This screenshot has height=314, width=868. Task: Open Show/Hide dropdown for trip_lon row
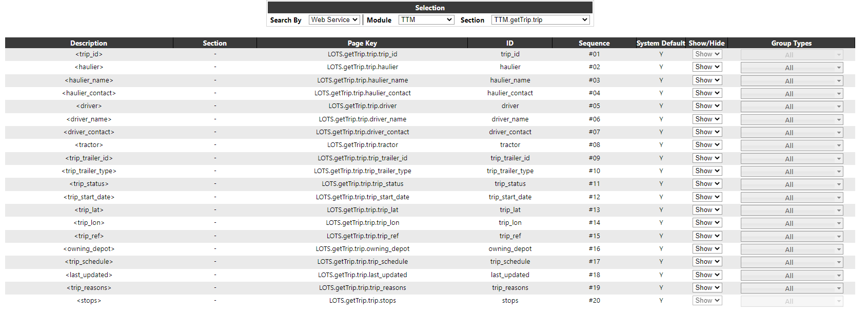tap(707, 223)
